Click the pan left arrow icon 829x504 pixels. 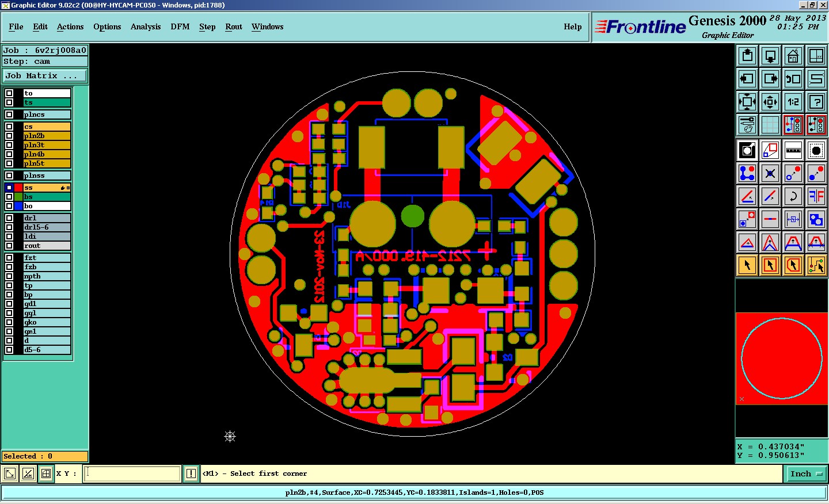[747, 79]
